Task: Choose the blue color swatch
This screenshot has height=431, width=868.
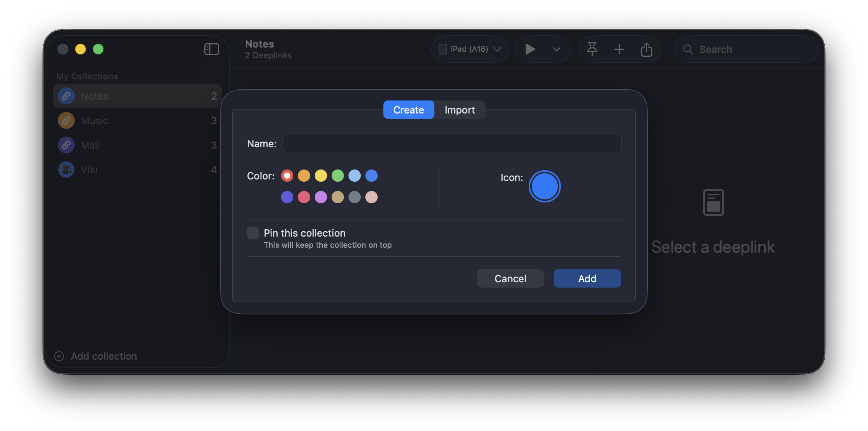Action: point(372,176)
